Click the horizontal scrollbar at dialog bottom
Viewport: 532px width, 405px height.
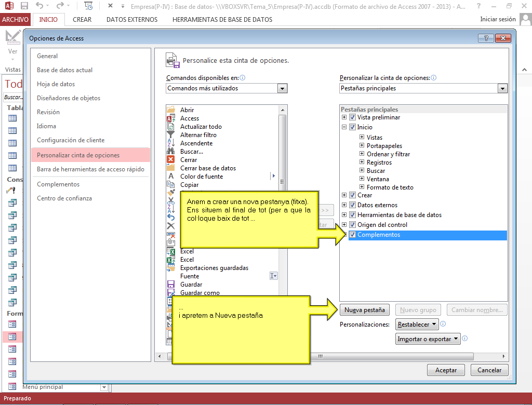[x=320, y=356]
